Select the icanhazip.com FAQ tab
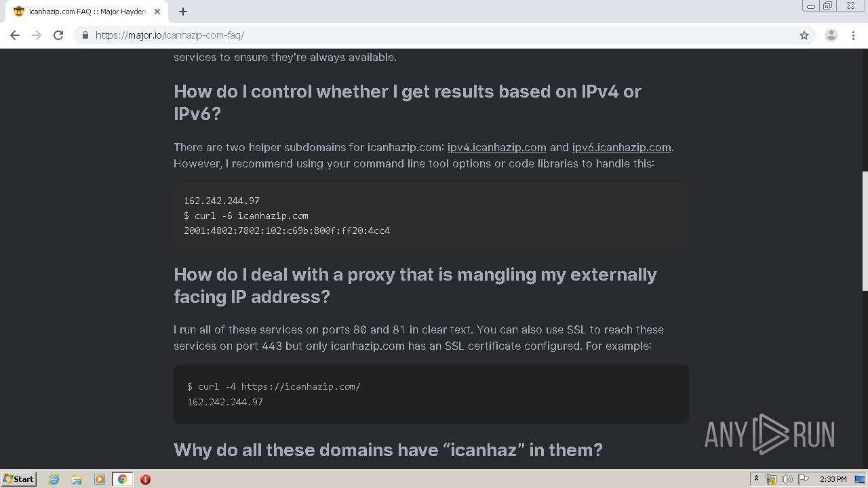 tap(87, 12)
